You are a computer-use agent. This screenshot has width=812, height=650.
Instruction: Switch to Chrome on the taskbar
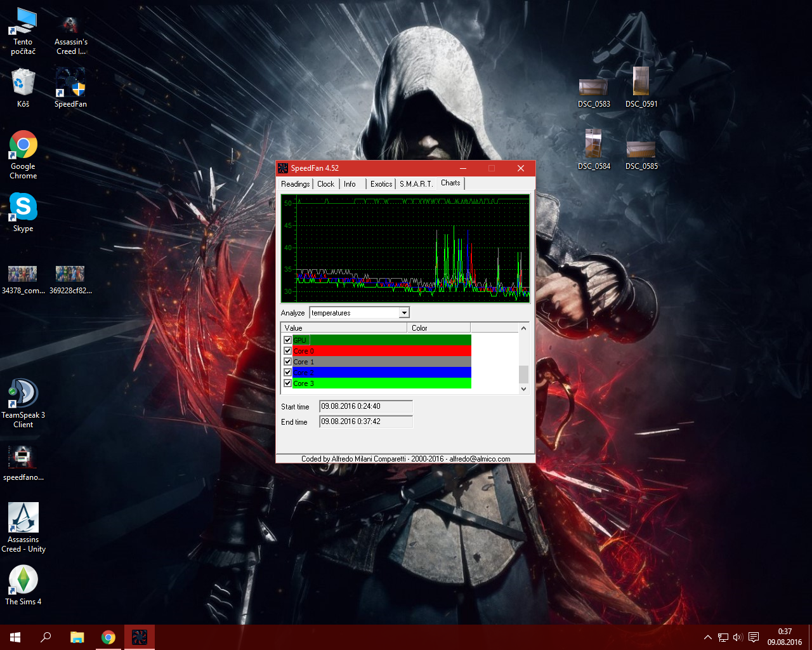108,637
